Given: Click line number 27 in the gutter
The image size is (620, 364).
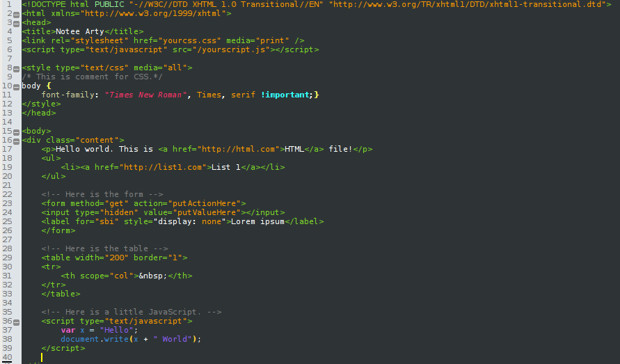Looking at the screenshot, I should point(7,239).
